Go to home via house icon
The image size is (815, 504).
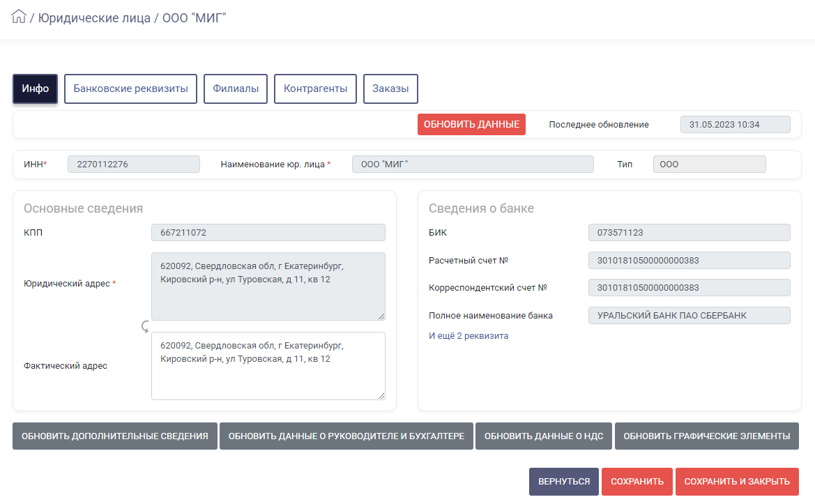tap(19, 17)
